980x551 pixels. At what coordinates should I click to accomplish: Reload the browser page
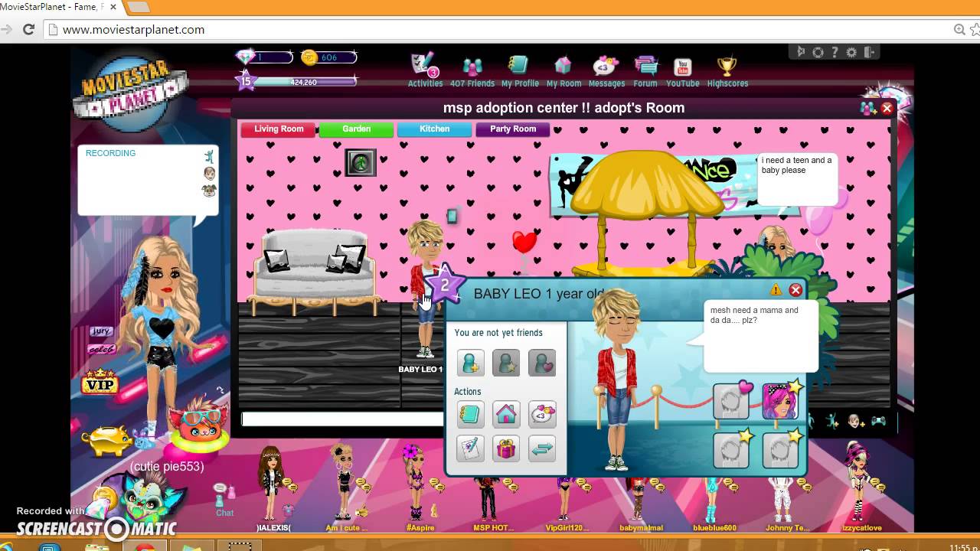point(28,30)
